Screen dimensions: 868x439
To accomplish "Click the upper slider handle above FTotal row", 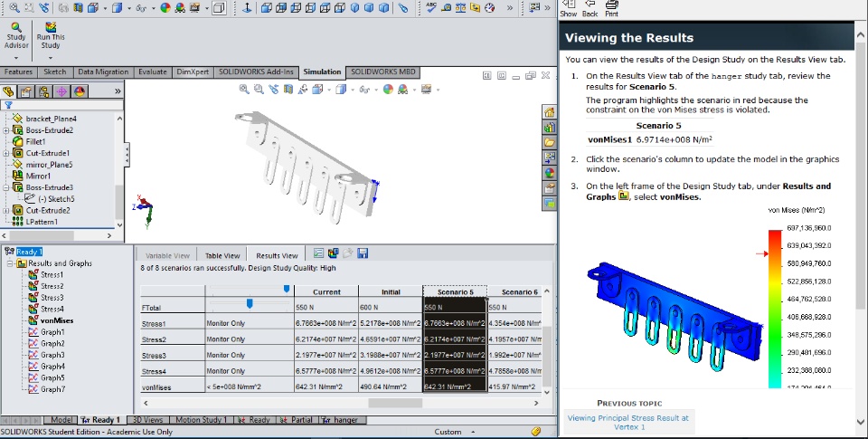I will tap(287, 289).
